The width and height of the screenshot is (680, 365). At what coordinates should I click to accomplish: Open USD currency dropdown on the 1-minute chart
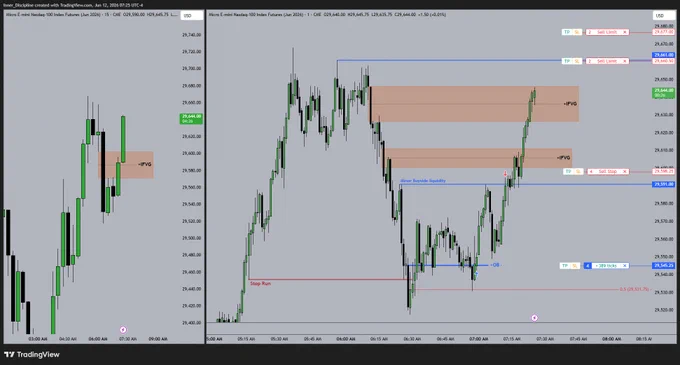(x=664, y=16)
